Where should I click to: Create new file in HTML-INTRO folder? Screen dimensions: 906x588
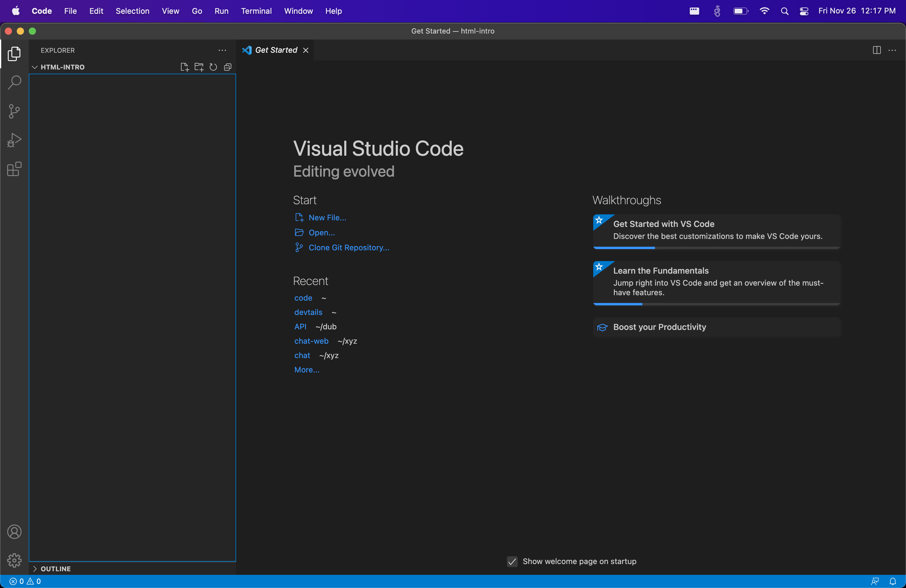click(185, 67)
